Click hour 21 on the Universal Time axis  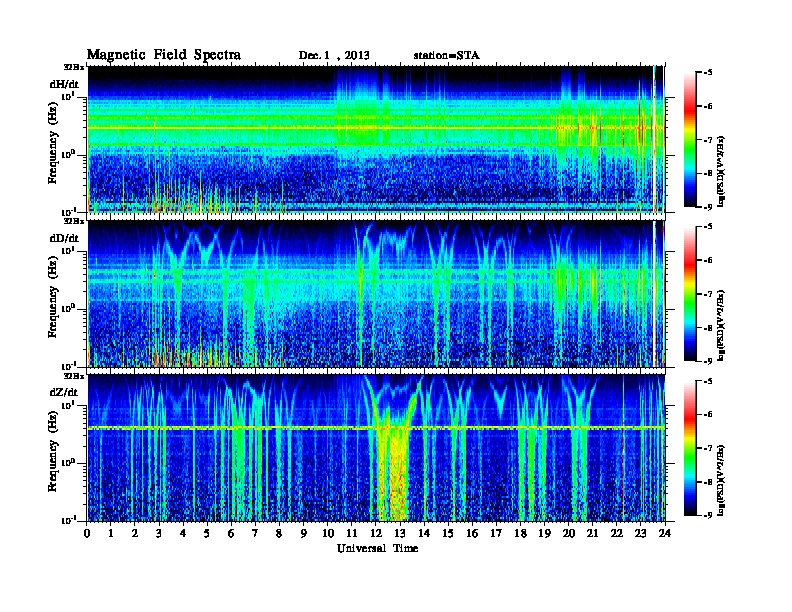click(592, 533)
